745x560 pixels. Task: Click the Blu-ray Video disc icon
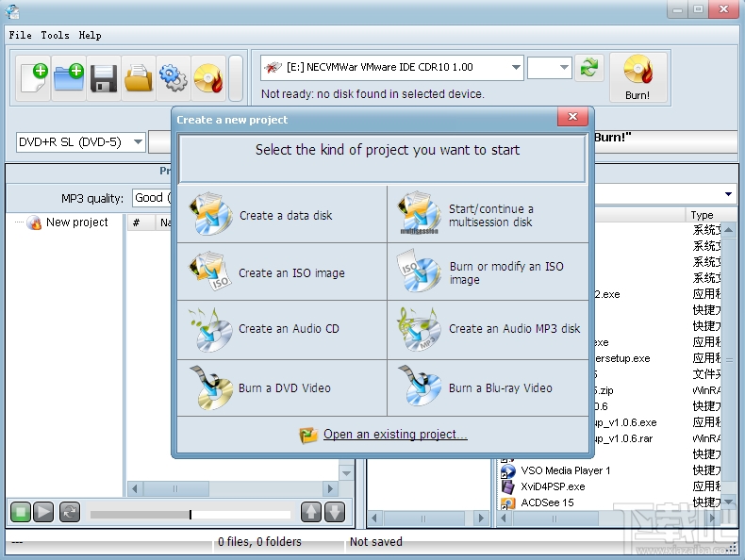(x=420, y=386)
